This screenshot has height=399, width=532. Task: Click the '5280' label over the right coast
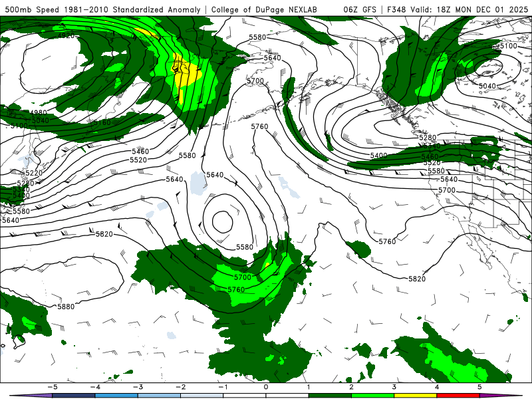point(428,138)
